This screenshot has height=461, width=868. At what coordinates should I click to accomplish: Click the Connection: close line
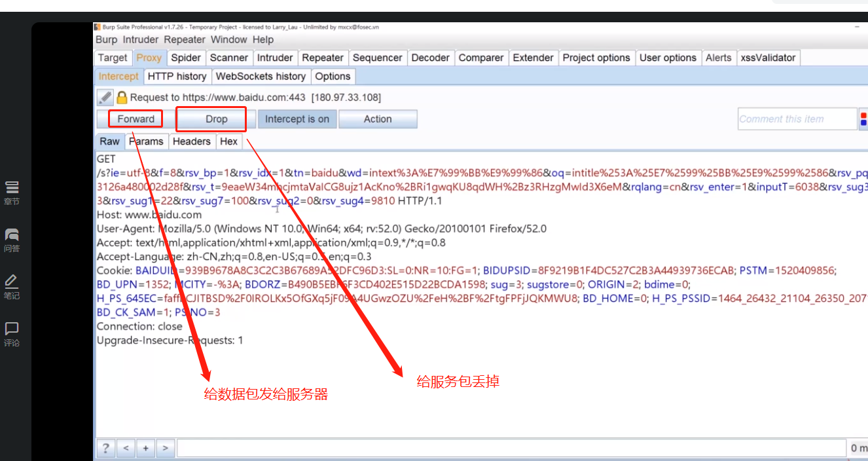tap(139, 326)
